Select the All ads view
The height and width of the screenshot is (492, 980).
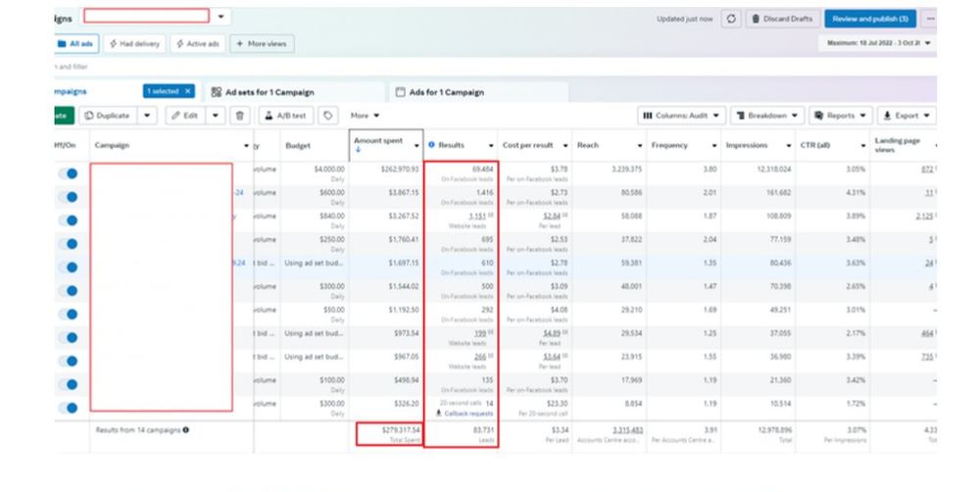[75, 44]
